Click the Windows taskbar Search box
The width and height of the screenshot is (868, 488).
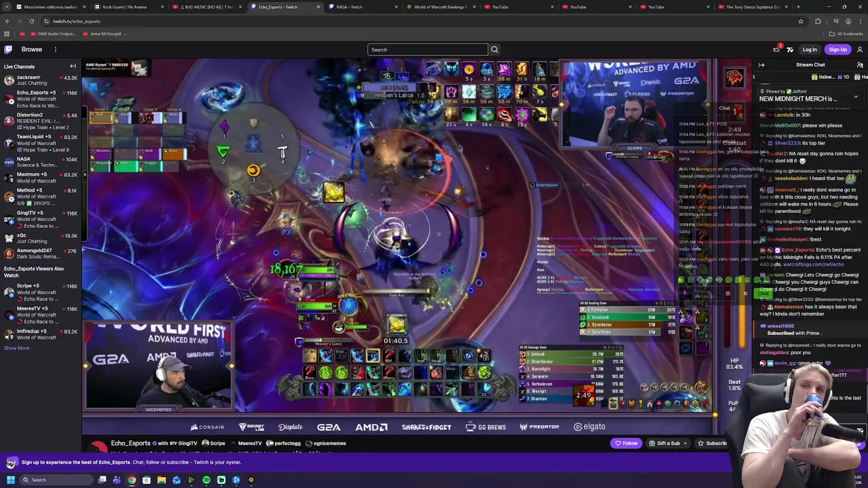[57, 480]
